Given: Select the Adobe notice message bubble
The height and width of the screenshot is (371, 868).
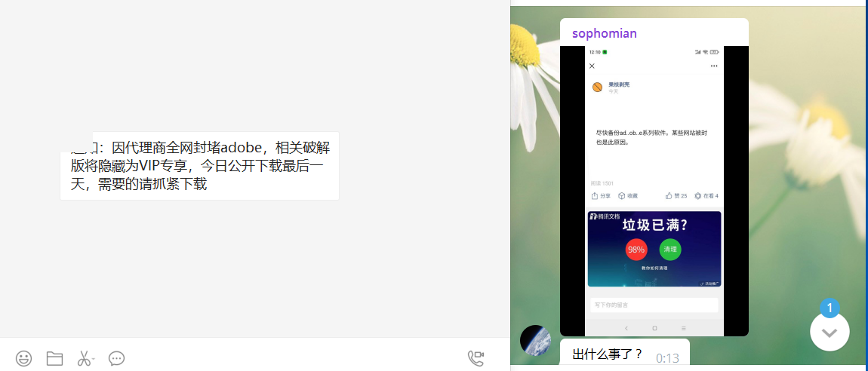Looking at the screenshot, I should 199,166.
